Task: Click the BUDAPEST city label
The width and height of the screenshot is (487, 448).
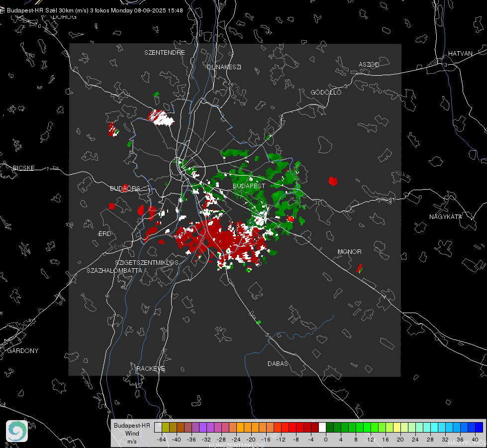Action: 249,186
